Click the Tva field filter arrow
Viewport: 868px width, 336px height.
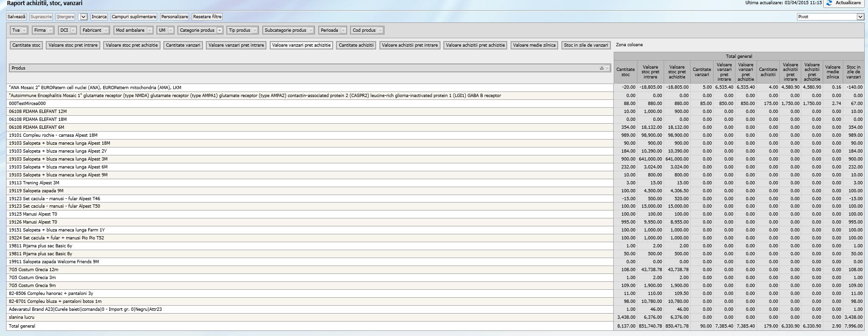pos(24,30)
